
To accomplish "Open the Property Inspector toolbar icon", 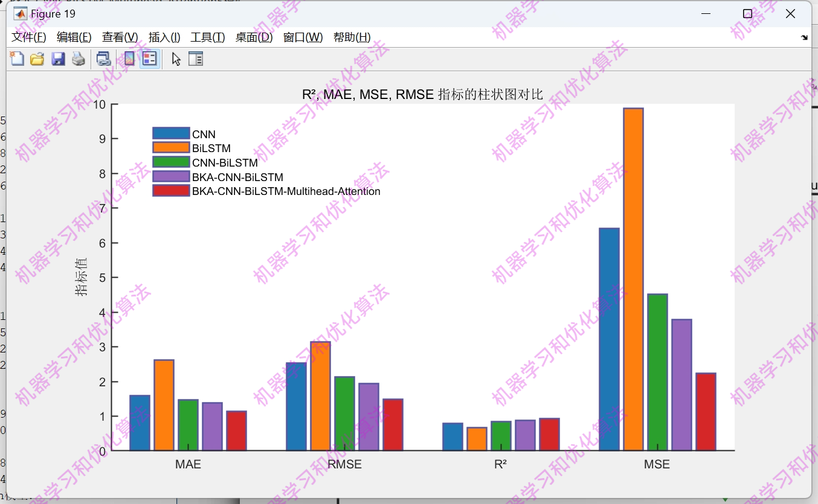I will click(x=196, y=59).
